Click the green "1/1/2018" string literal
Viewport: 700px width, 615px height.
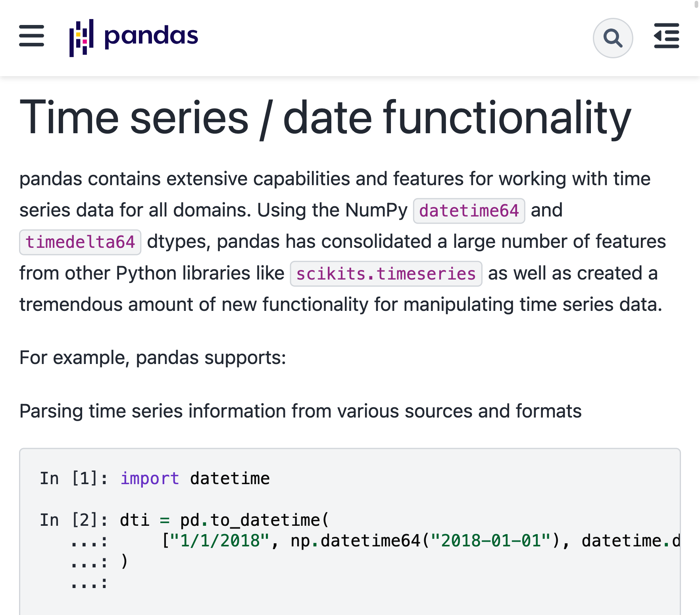[x=220, y=541]
